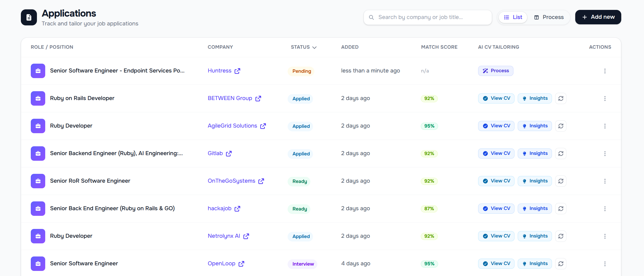
Task: View CV for OpenLoop application
Action: click(496, 264)
